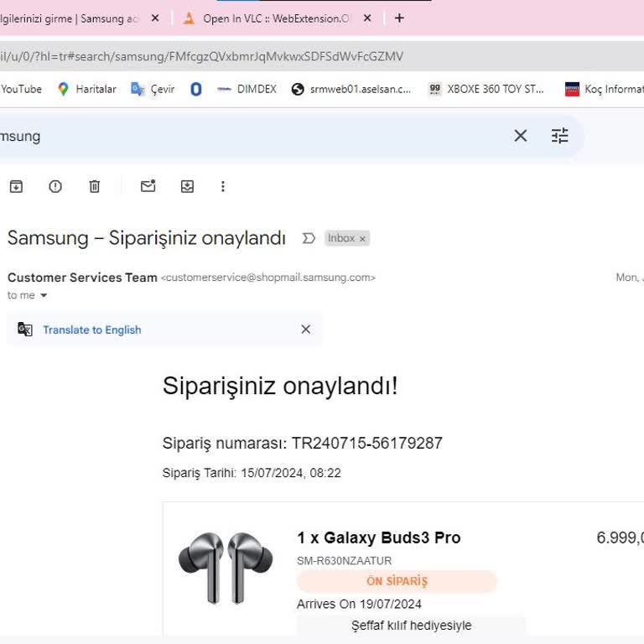Click the sender email address
Image resolution: width=644 pixels, height=644 pixels.
[x=267, y=278]
